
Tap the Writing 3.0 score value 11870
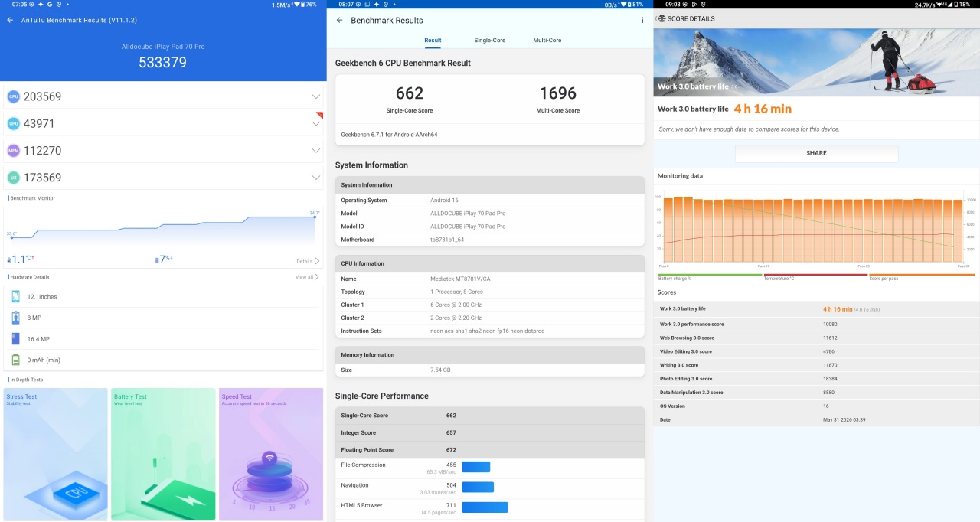click(x=831, y=365)
